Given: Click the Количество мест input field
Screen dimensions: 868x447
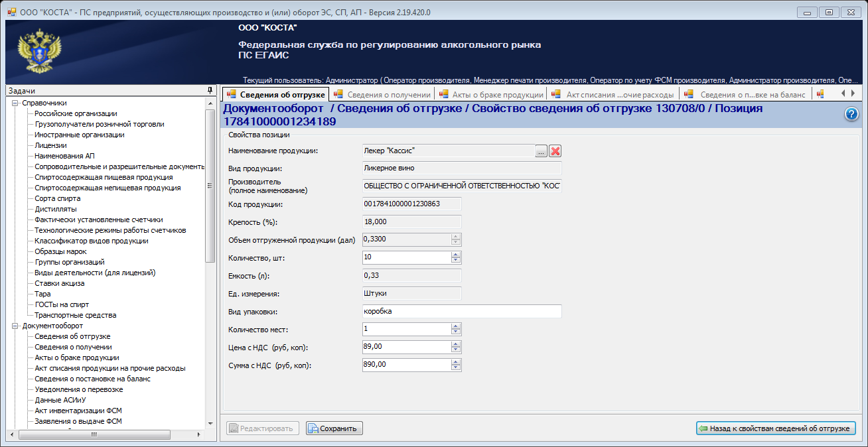Looking at the screenshot, I should [407, 329].
